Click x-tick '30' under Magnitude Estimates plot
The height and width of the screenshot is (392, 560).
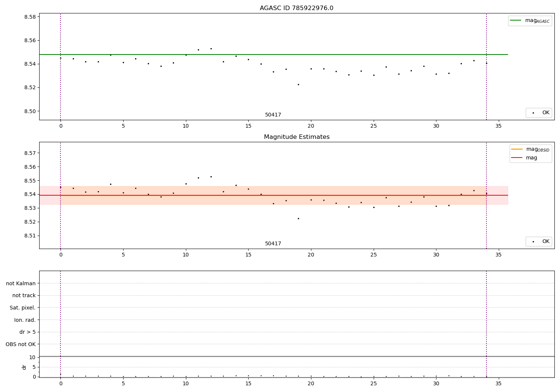click(436, 255)
